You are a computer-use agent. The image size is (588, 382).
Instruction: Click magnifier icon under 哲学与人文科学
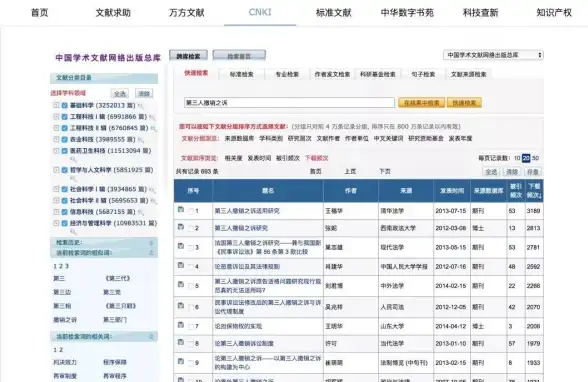pos(73,178)
